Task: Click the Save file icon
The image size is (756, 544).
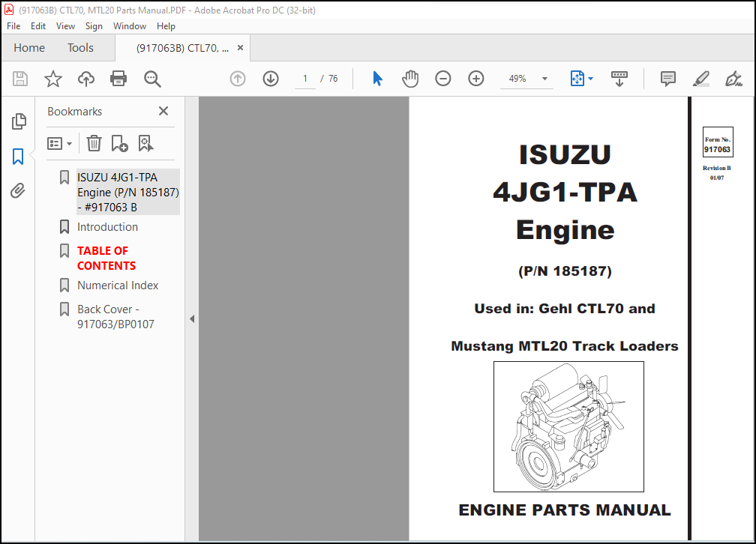Action: pyautogui.click(x=19, y=79)
